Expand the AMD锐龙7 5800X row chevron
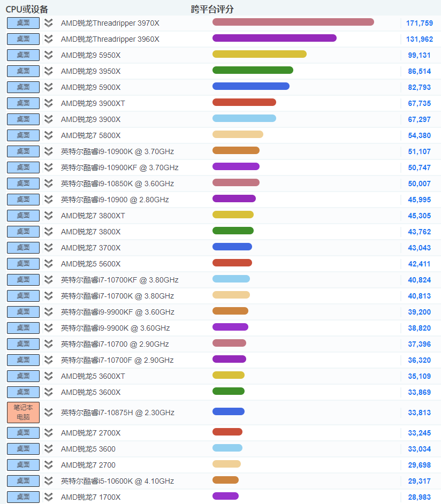Viewport: 441px width, 504px height. tap(49, 136)
